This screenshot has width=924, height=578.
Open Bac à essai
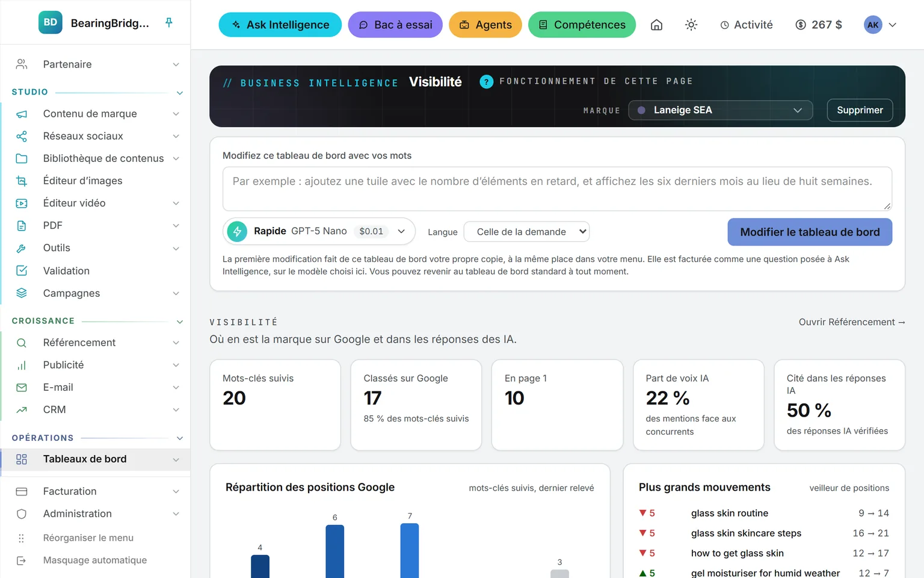click(395, 25)
